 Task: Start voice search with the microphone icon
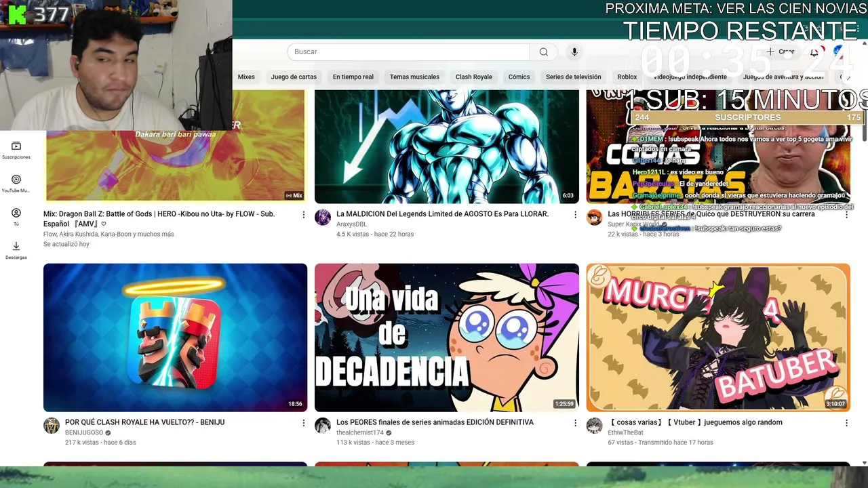[574, 52]
